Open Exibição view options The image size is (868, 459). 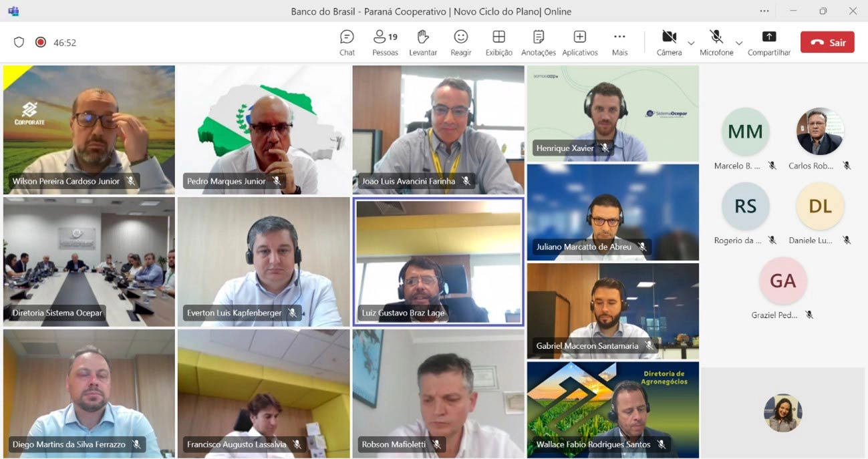pos(498,43)
